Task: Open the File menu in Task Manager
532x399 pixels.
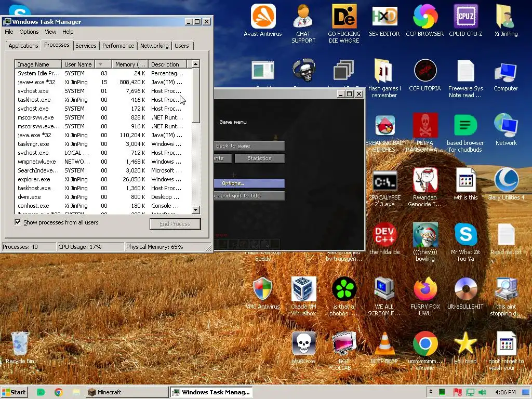Action: (9, 32)
